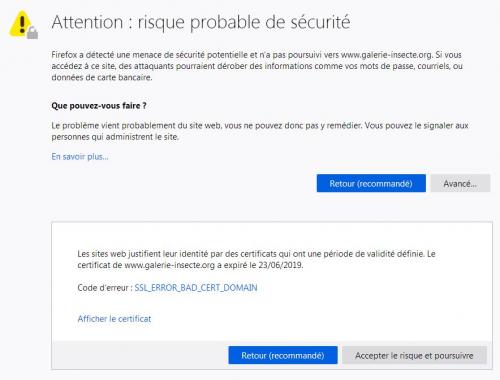Choose Accepter le risque et poursuivre
500x380 pixels.
414,355
